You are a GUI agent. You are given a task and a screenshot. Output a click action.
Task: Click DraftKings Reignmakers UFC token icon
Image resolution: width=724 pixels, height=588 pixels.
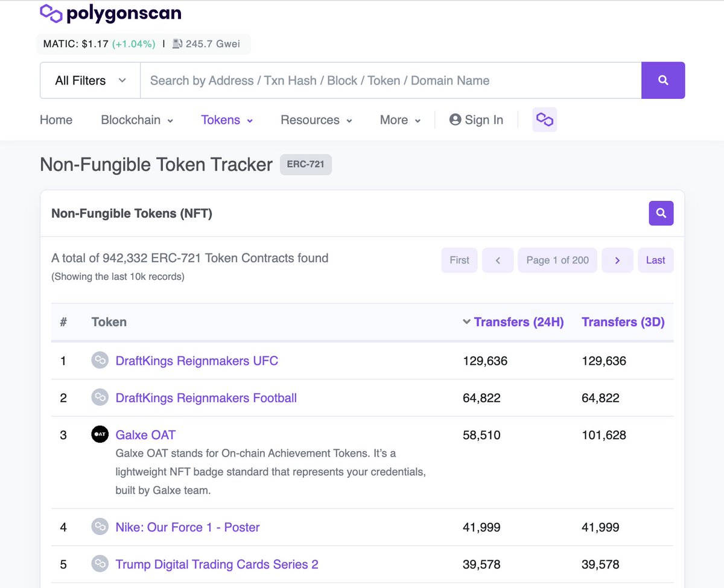coord(100,361)
